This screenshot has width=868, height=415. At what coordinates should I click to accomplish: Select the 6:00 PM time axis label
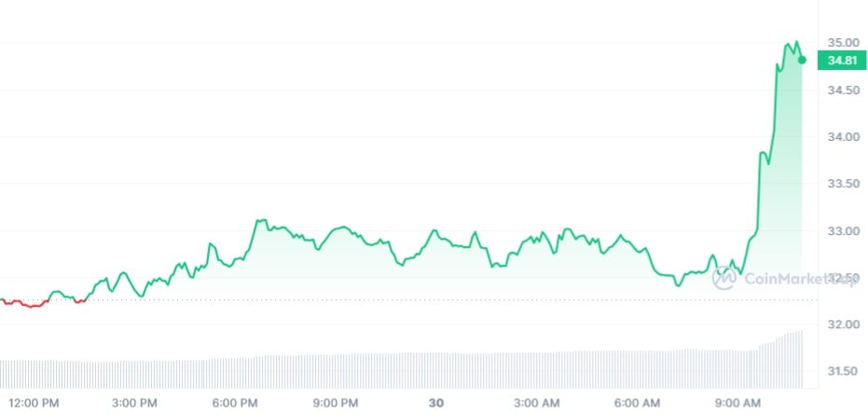[x=235, y=403]
